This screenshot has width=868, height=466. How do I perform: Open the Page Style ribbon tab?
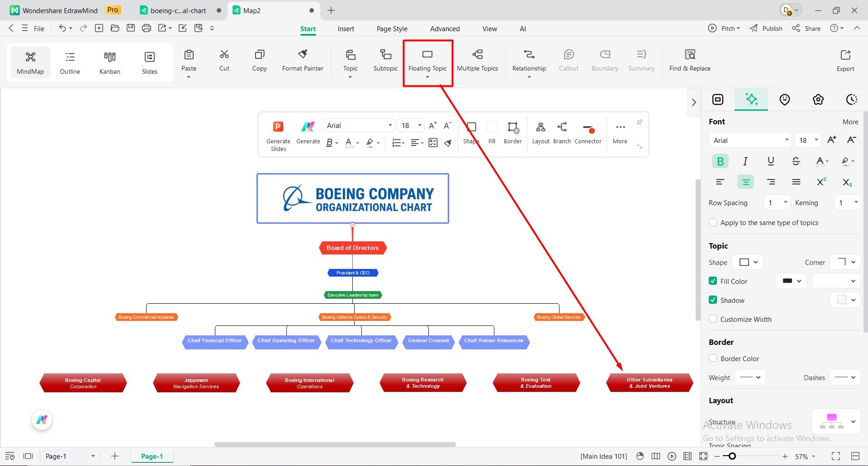click(392, 28)
